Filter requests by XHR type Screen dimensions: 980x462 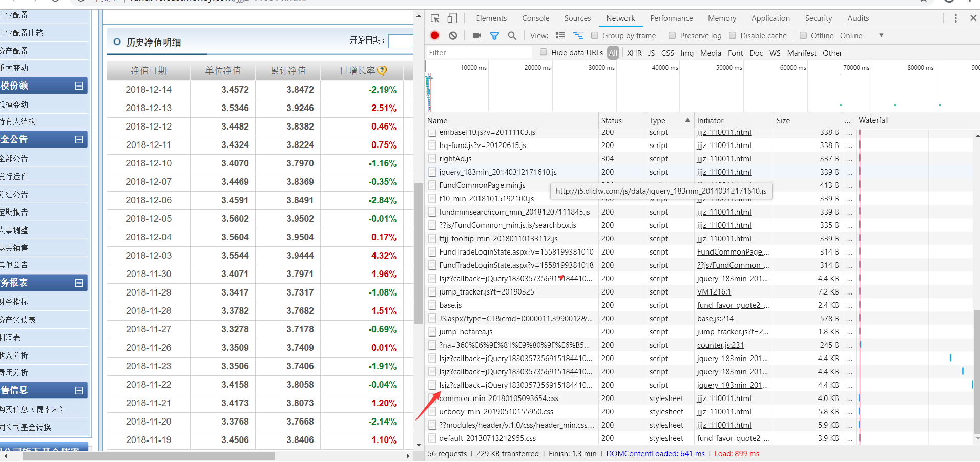[x=634, y=53]
